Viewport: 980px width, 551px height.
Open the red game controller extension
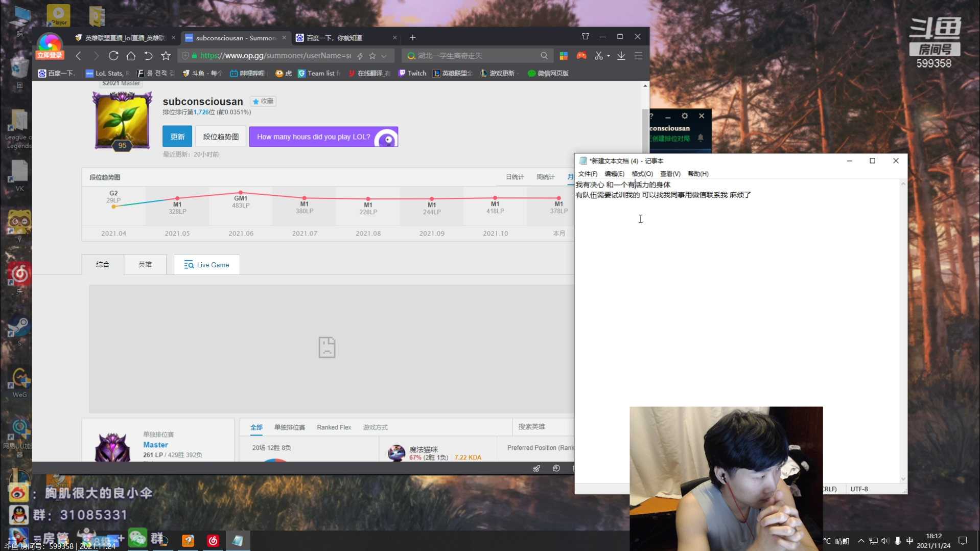tap(581, 56)
